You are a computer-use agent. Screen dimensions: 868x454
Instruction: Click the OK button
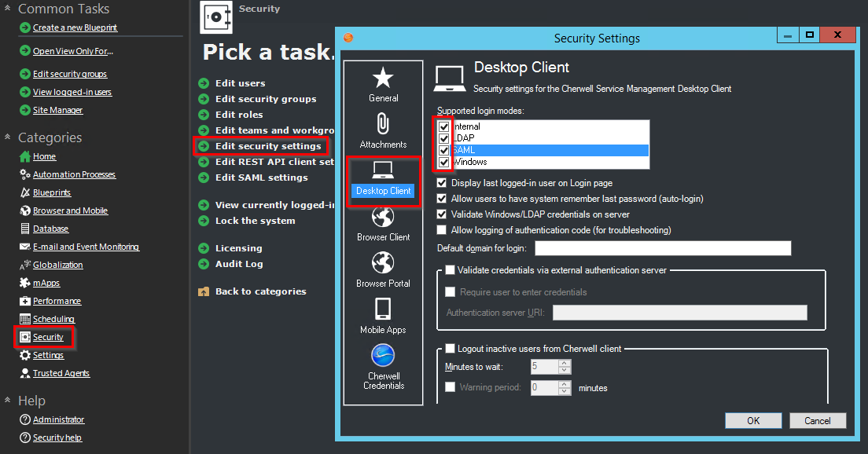coord(753,420)
